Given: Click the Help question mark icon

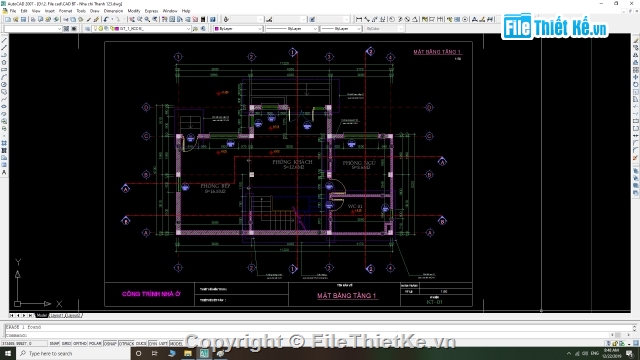Looking at the screenshot, I should [213, 20].
